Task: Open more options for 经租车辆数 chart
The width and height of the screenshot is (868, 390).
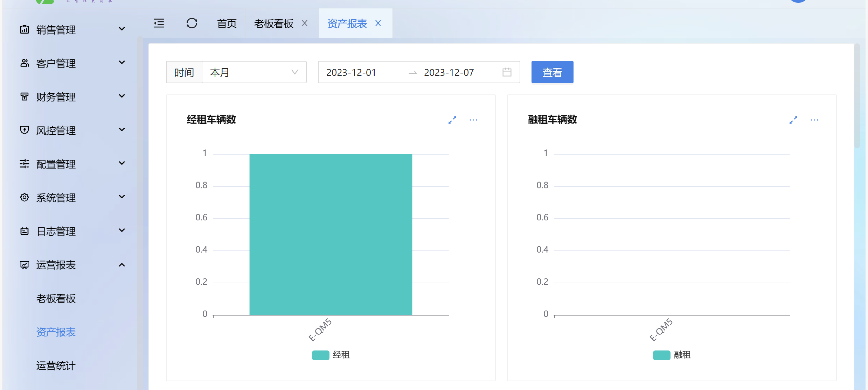Action: [473, 120]
